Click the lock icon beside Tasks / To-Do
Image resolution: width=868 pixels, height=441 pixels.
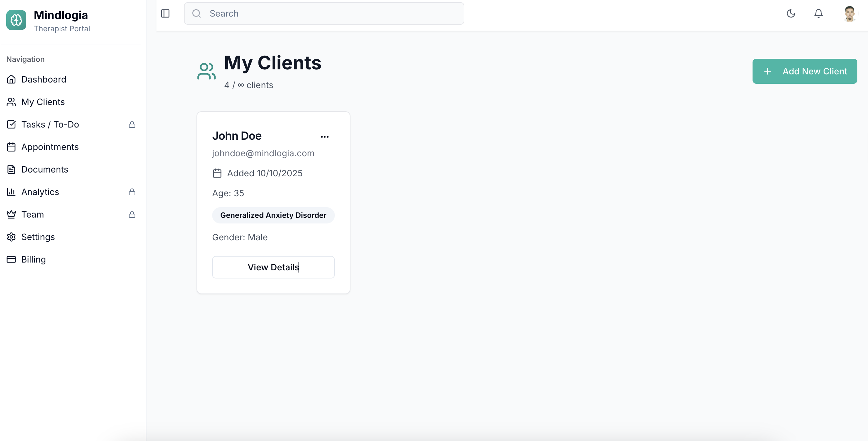(132, 125)
